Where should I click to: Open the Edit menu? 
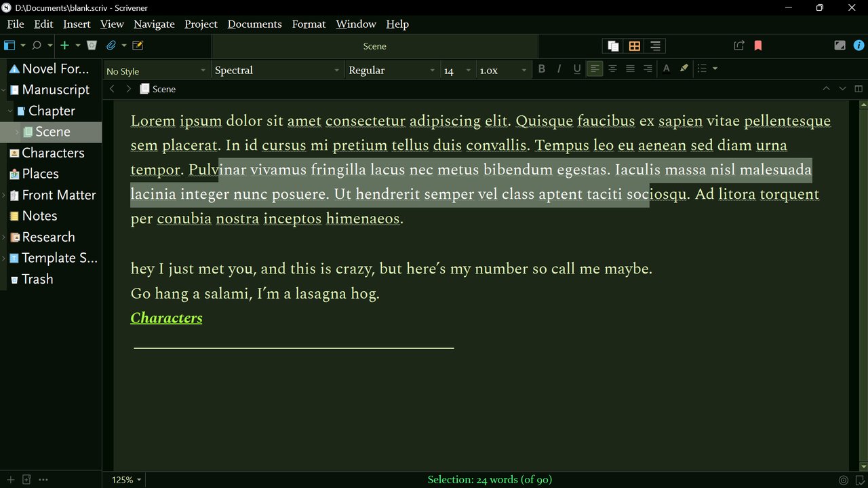click(x=43, y=24)
